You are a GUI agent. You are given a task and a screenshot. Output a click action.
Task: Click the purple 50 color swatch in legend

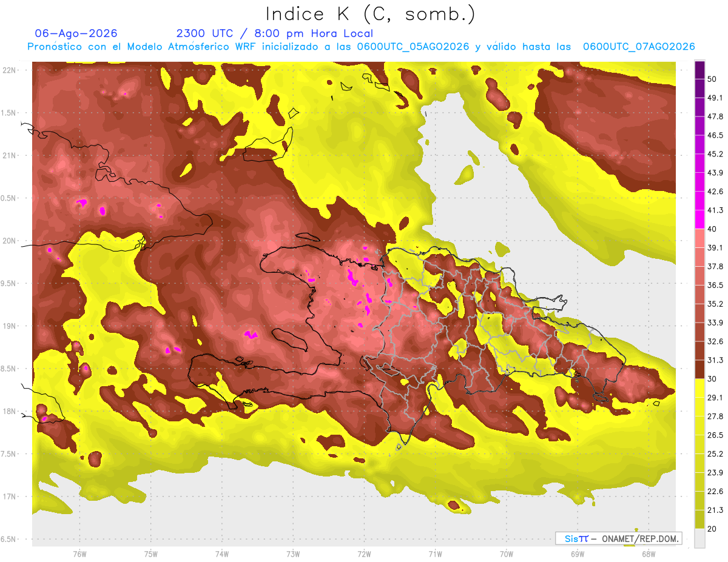699,70
